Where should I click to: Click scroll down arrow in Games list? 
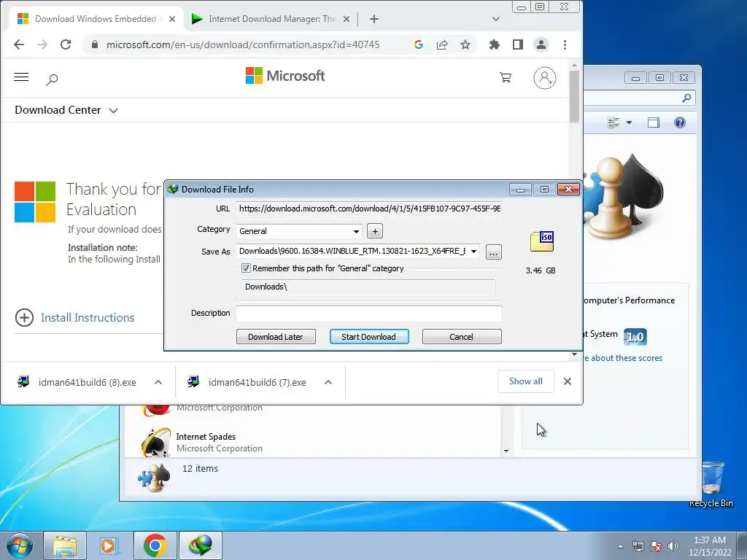506,451
